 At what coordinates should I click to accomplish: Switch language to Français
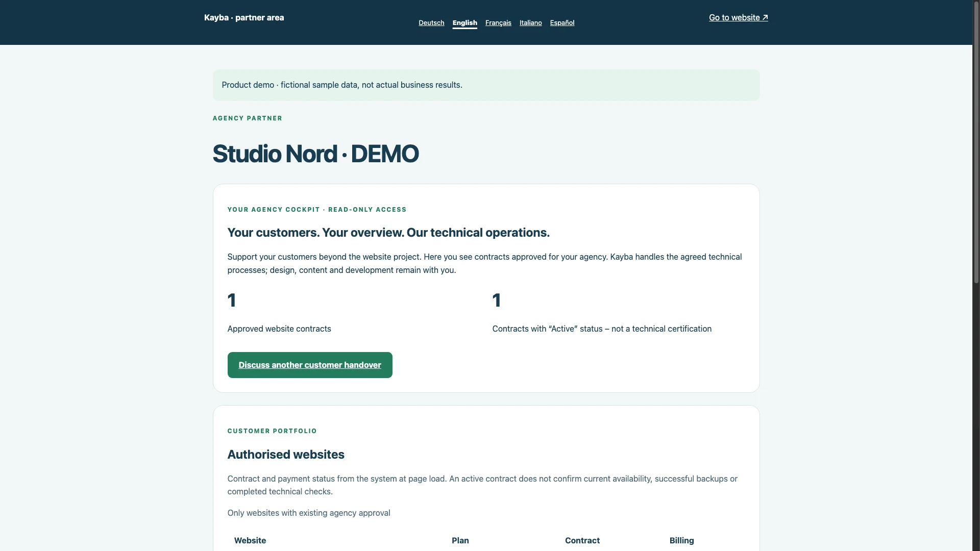pos(498,23)
